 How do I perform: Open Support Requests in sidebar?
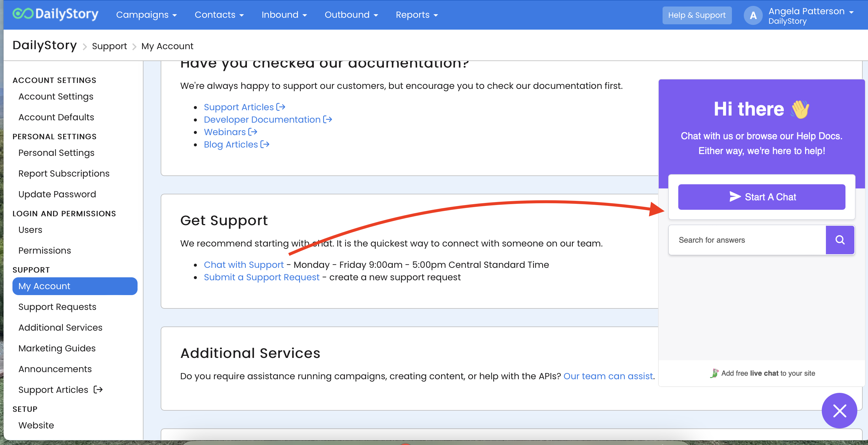point(57,307)
